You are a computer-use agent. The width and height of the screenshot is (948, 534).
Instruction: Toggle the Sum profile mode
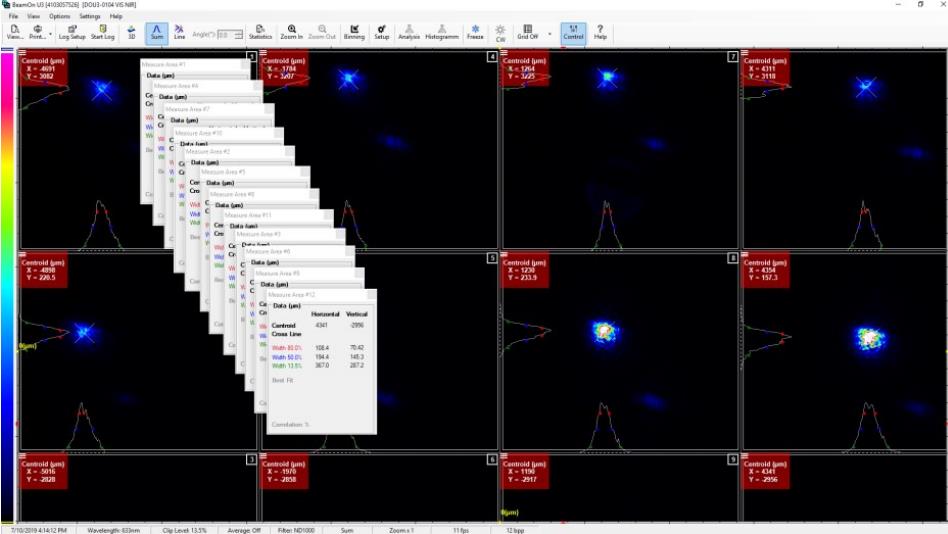point(157,32)
